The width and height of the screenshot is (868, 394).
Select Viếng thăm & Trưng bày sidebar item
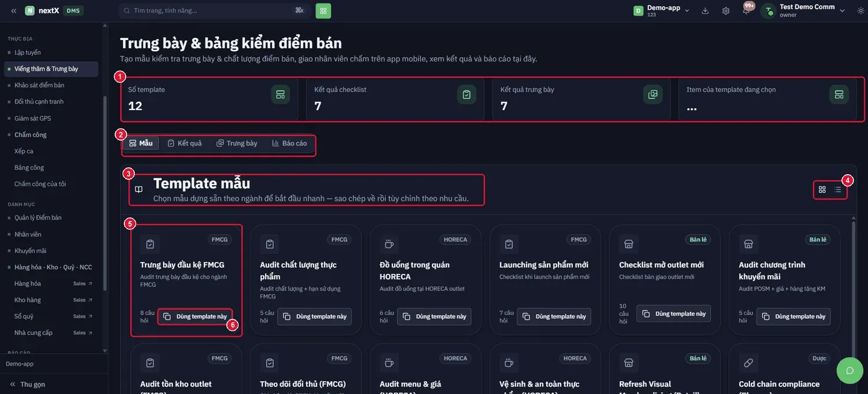pos(52,69)
